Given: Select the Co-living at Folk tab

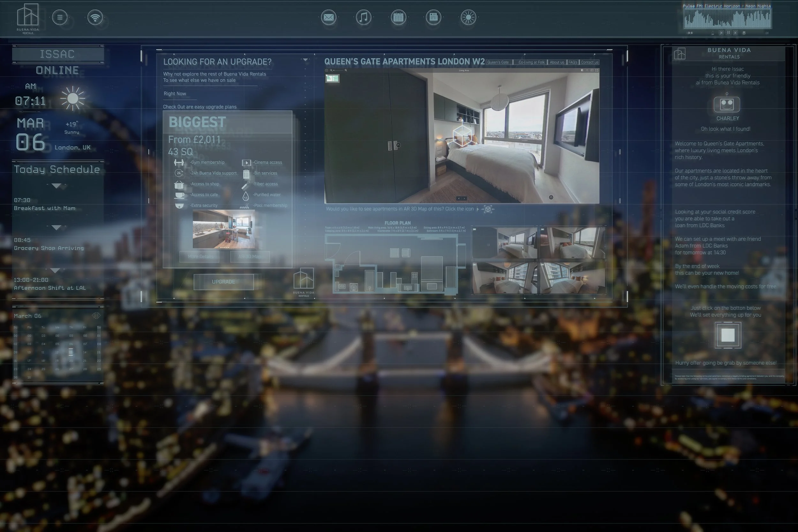Looking at the screenshot, I should pyautogui.click(x=531, y=63).
